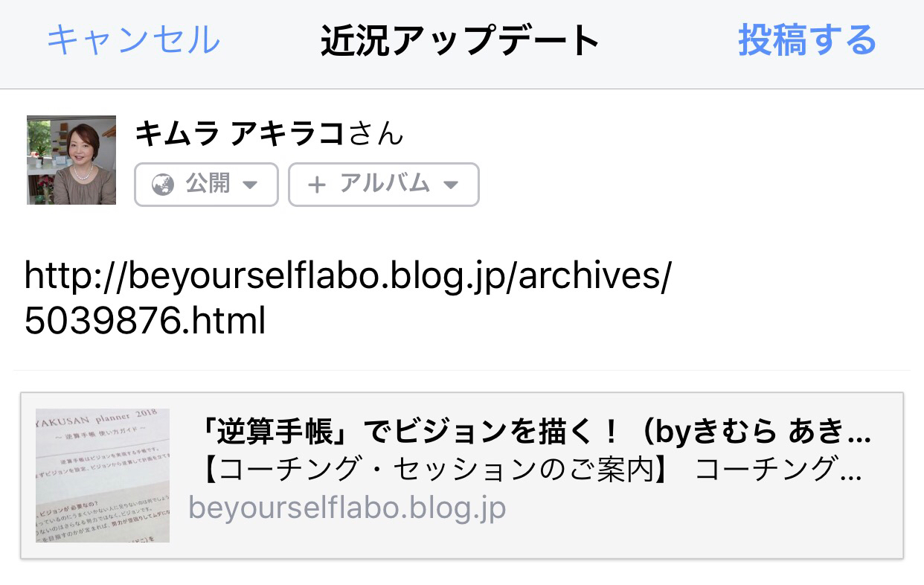This screenshot has width=924, height=585.
Task: Tap the globe icon for public audience
Action: tap(162, 185)
